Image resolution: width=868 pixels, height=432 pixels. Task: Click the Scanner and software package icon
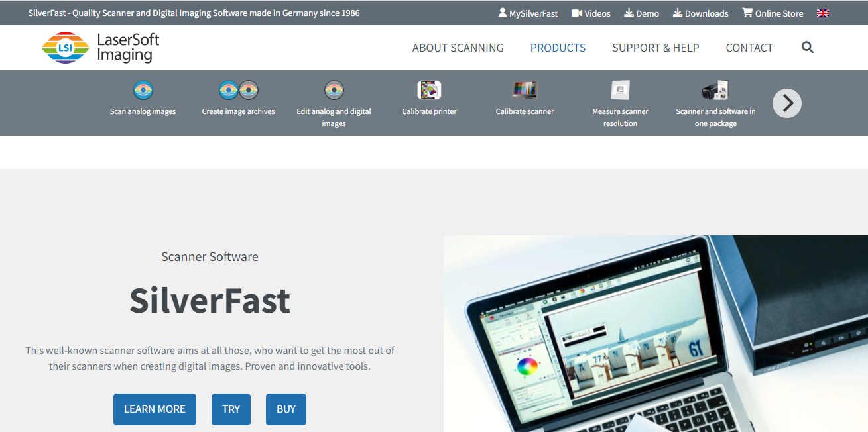pyautogui.click(x=715, y=90)
